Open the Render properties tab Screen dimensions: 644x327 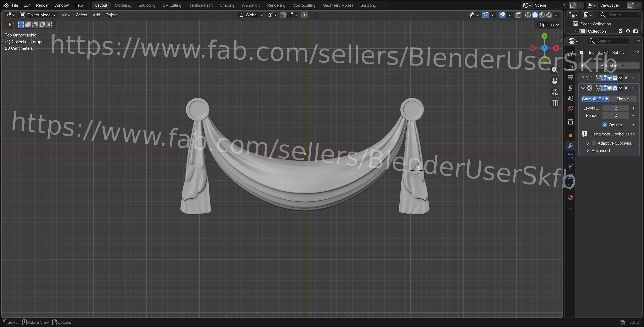click(x=570, y=67)
